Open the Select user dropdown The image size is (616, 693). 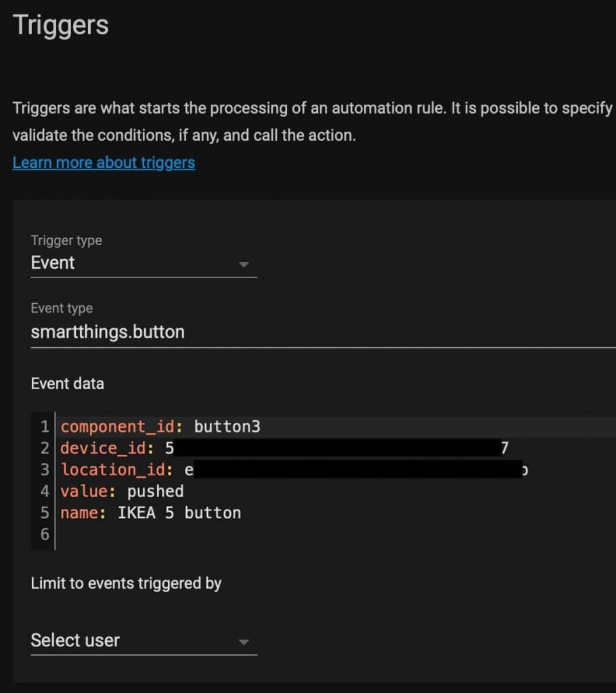pos(144,641)
